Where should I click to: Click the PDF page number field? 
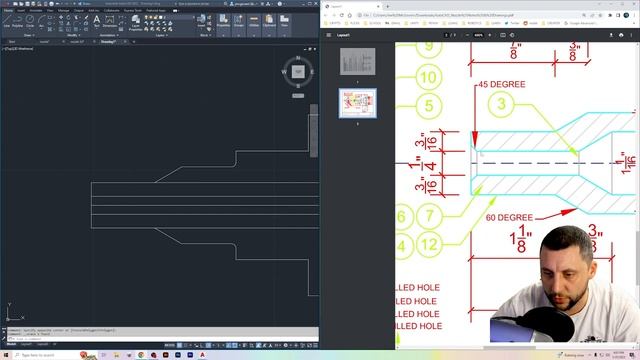pos(446,35)
